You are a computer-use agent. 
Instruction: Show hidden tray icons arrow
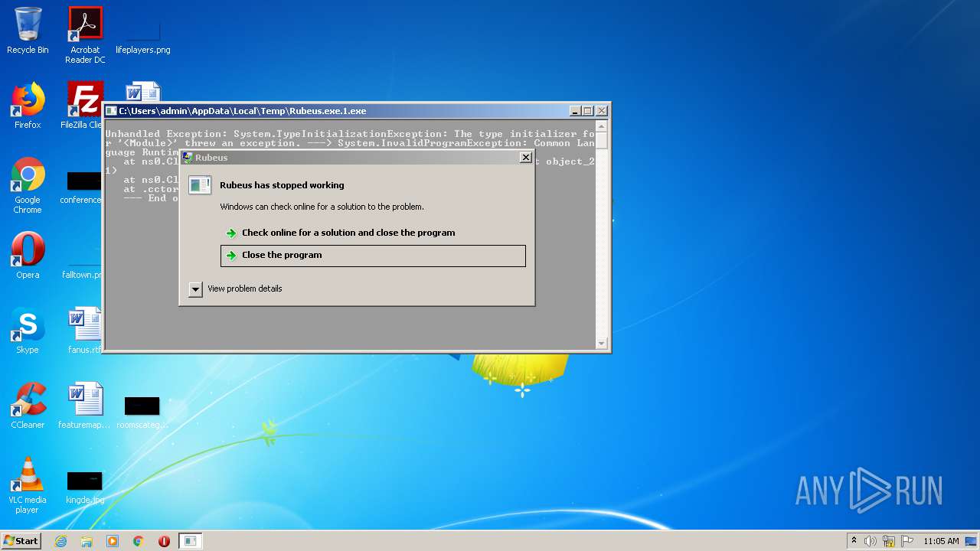pyautogui.click(x=854, y=541)
